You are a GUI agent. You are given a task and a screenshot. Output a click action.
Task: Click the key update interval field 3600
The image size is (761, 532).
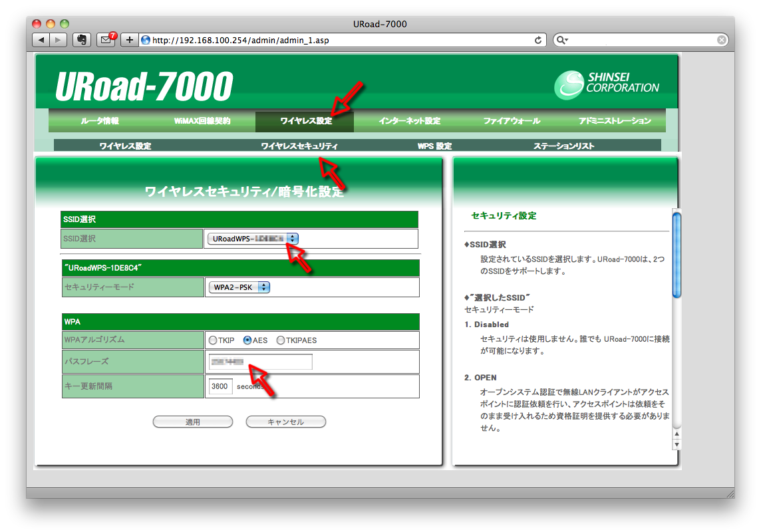pyautogui.click(x=220, y=386)
